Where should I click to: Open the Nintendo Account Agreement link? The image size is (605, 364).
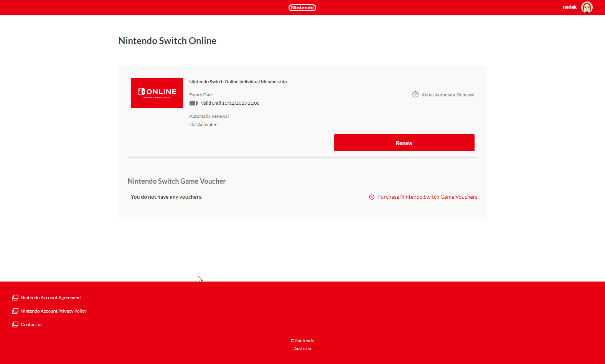point(51,298)
